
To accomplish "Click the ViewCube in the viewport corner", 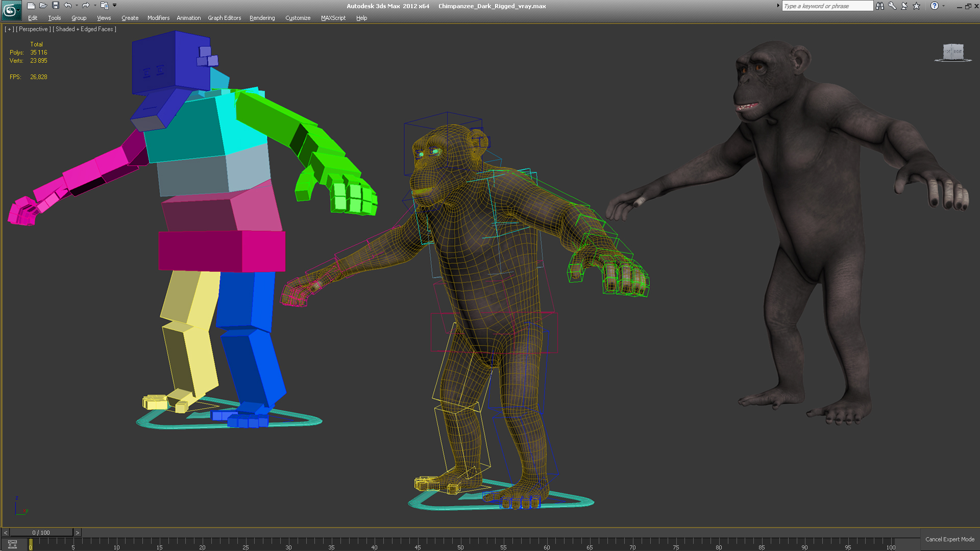I will click(x=953, y=53).
